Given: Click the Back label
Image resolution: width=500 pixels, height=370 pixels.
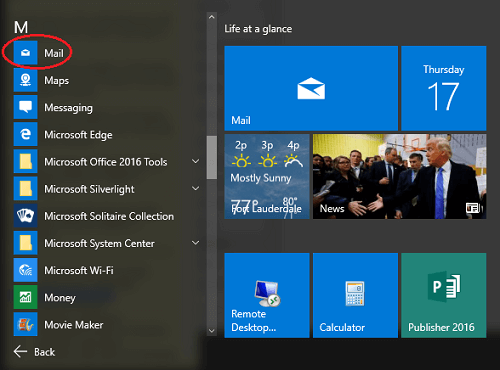Looking at the screenshot, I should point(45,352).
